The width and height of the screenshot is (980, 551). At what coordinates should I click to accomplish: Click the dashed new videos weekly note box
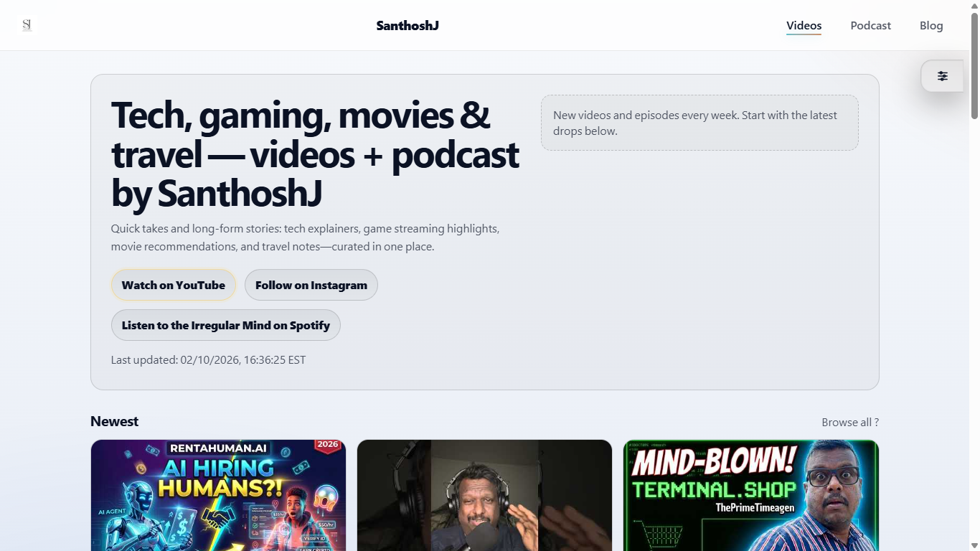699,123
